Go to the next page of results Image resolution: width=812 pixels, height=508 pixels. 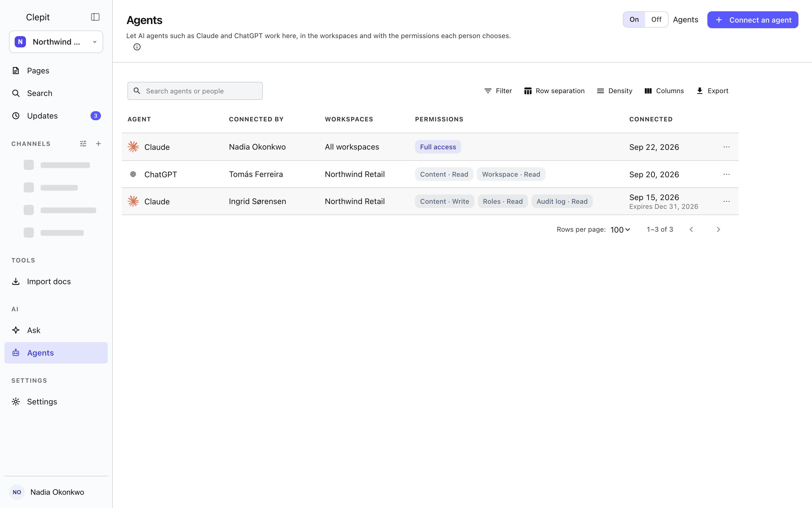pyautogui.click(x=718, y=229)
